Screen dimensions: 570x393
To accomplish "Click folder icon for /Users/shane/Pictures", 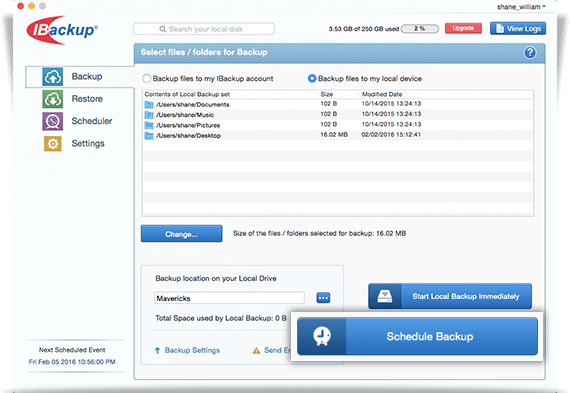I will (149, 125).
